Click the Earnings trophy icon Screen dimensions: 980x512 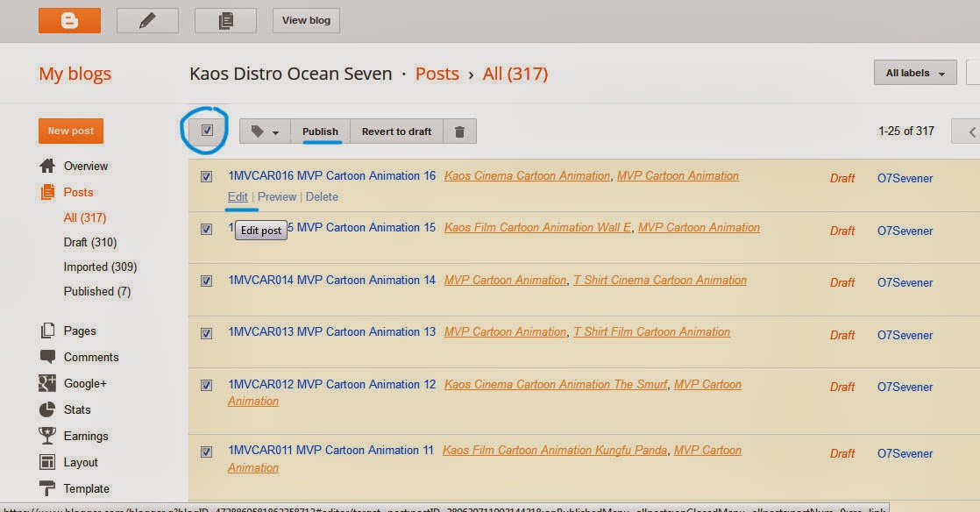tap(47, 436)
